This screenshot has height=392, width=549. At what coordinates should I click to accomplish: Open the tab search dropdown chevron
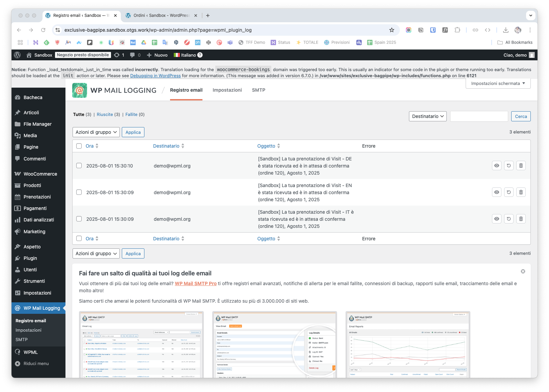coord(531,16)
